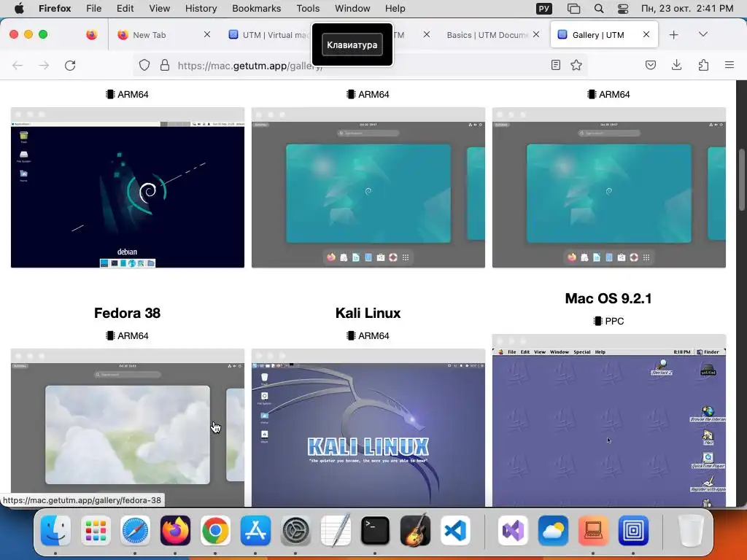Open the Help menu
Viewport: 747px width, 560px height.
pyautogui.click(x=395, y=8)
